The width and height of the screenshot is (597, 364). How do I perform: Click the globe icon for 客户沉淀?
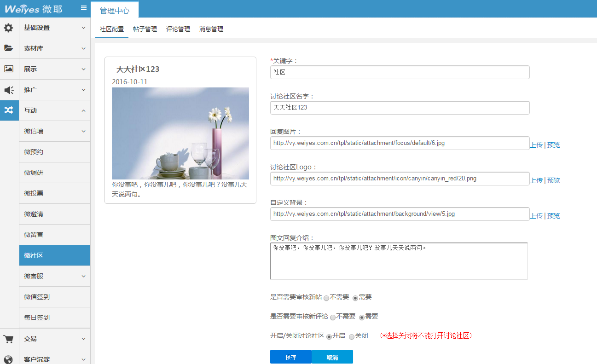pyautogui.click(x=9, y=359)
